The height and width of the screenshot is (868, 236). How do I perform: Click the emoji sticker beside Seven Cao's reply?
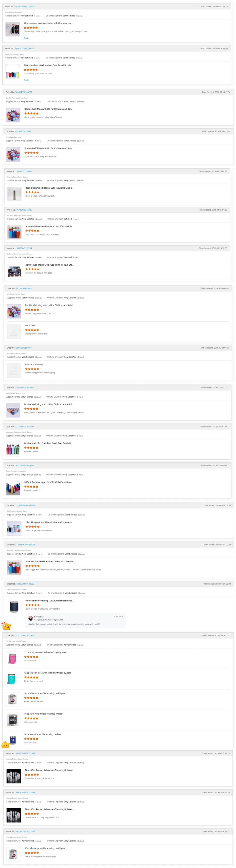pos(6,626)
